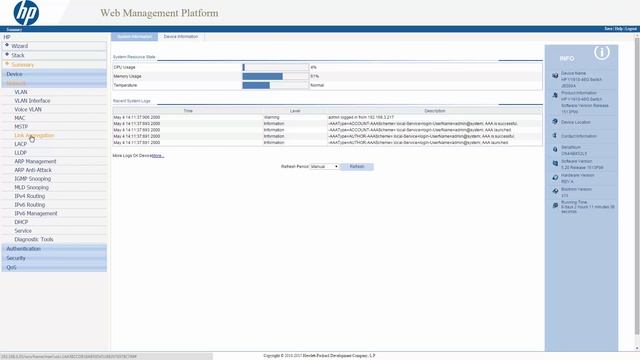Click the CPU Usage progress bar
Screen dimensions: 640x360
pos(276,67)
